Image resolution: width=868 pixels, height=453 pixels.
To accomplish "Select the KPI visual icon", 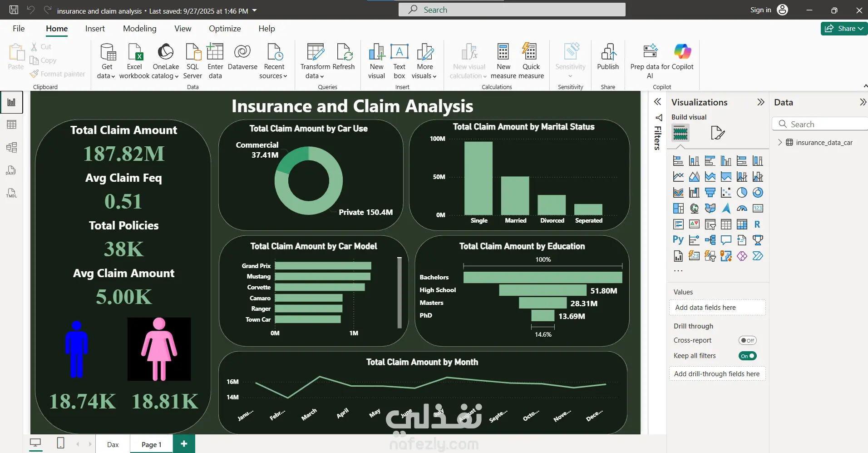I will click(694, 224).
